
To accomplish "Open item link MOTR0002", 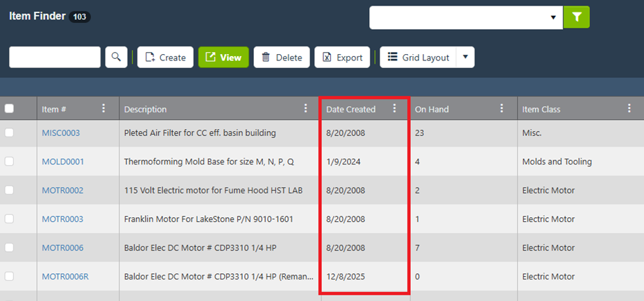I will (x=62, y=191).
